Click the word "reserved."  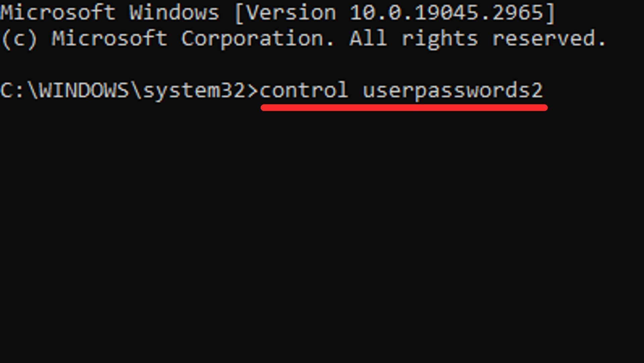coord(549,39)
